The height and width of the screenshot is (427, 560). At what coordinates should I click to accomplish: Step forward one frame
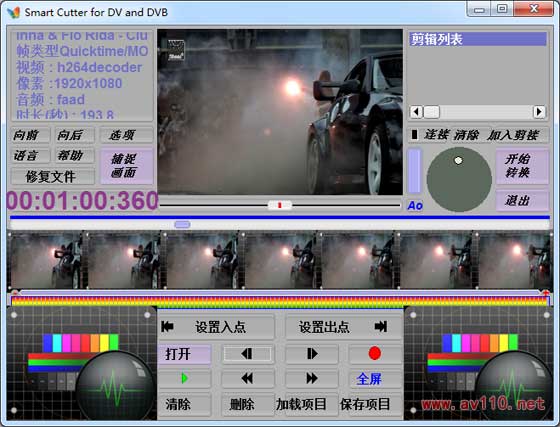(312, 354)
